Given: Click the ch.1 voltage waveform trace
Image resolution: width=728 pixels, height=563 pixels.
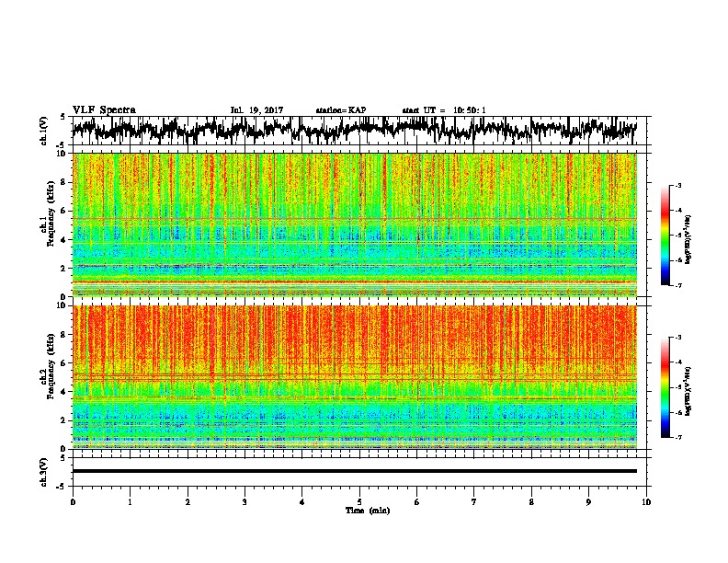Looking at the screenshot, I should [x=354, y=130].
